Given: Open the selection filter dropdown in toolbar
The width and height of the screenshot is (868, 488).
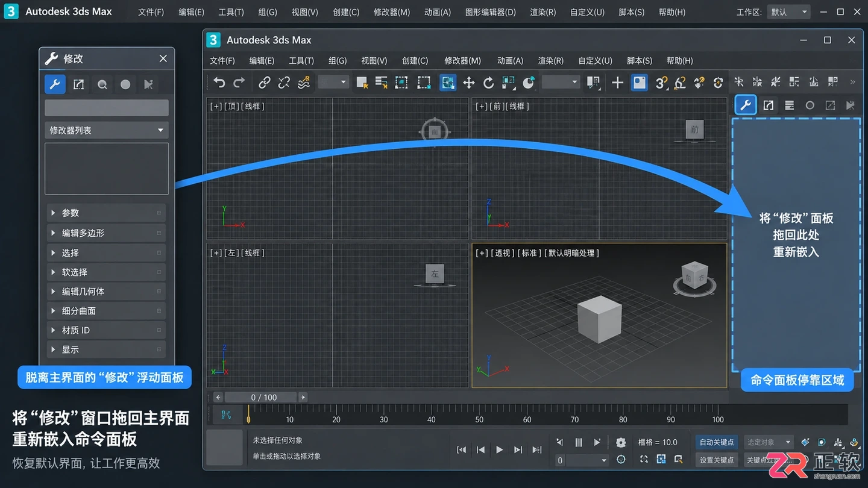Looking at the screenshot, I should pyautogui.click(x=333, y=83).
